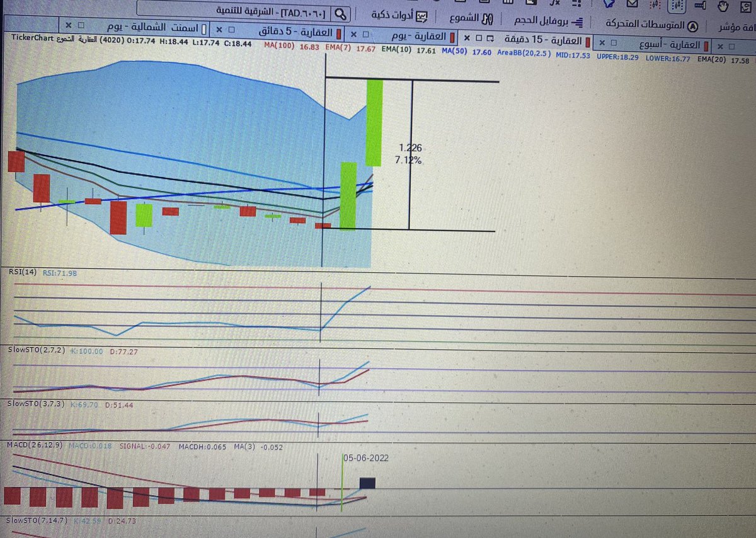
Task: Click the 05-06-2022 date marker
Action: (x=366, y=458)
